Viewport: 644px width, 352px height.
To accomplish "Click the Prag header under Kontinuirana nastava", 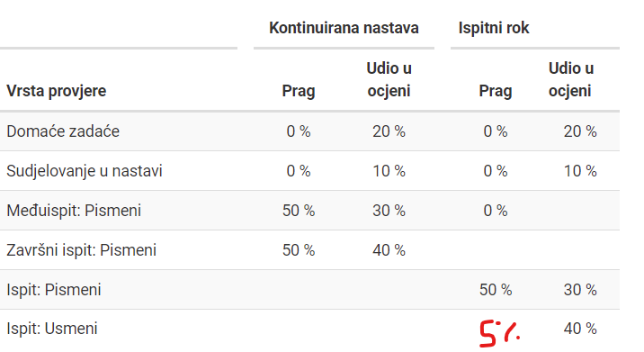I will tap(299, 91).
